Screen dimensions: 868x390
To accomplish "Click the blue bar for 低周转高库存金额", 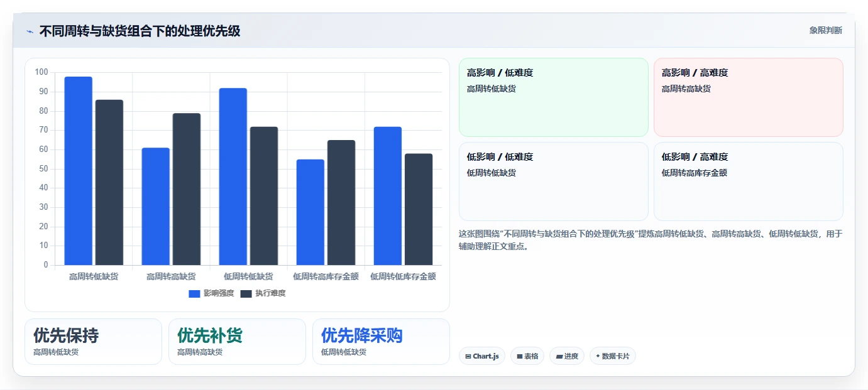I will coord(310,212).
